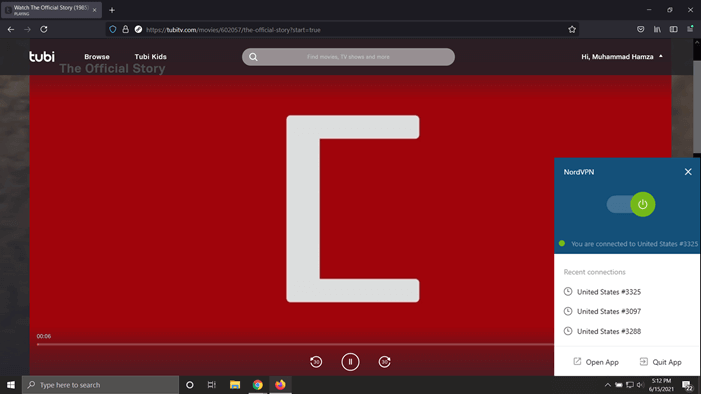Click the Type here to search taskbar box
Image resolution: width=701 pixels, height=394 pixels.
[101, 385]
